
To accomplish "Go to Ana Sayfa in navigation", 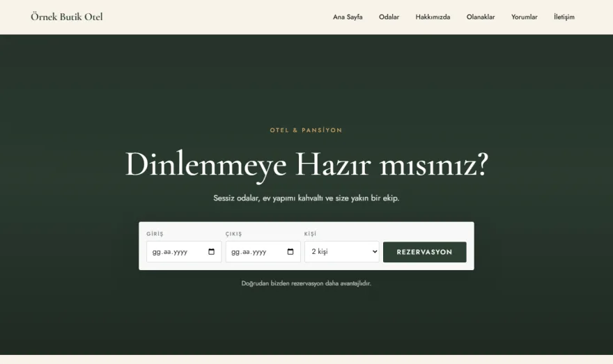I will [x=348, y=17].
